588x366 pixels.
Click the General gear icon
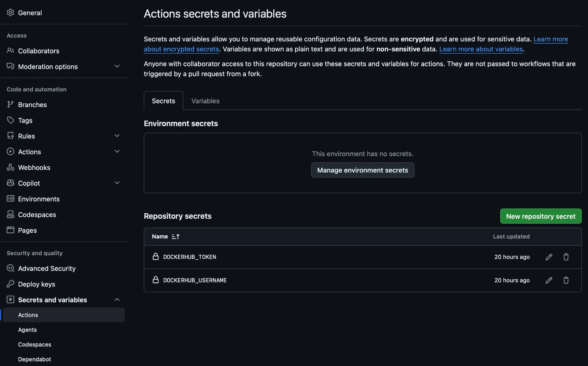click(11, 13)
